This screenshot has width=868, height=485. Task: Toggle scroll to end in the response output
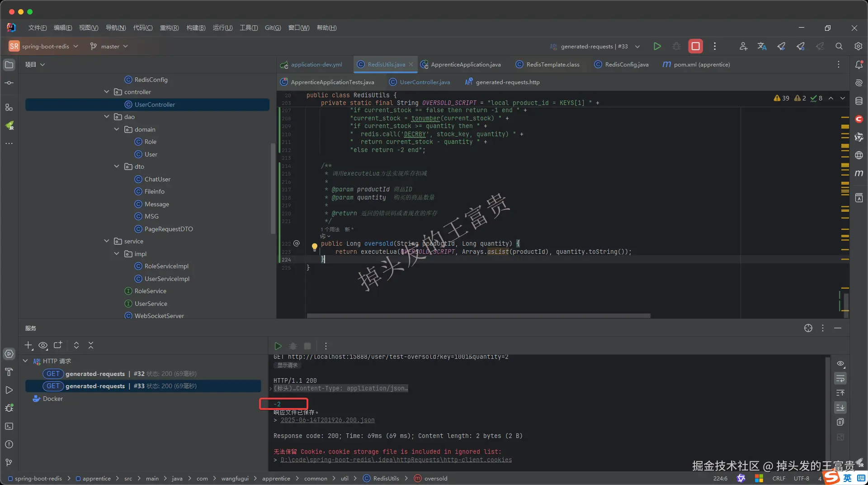tap(840, 408)
